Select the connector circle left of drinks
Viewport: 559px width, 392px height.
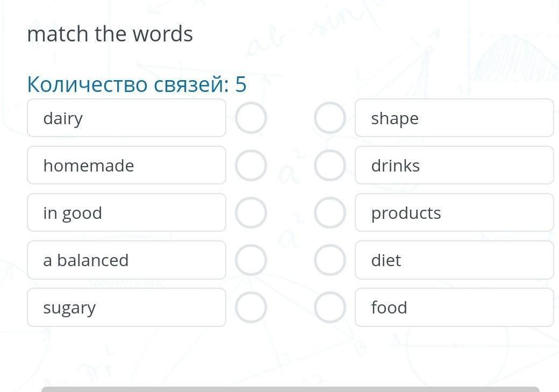click(330, 165)
